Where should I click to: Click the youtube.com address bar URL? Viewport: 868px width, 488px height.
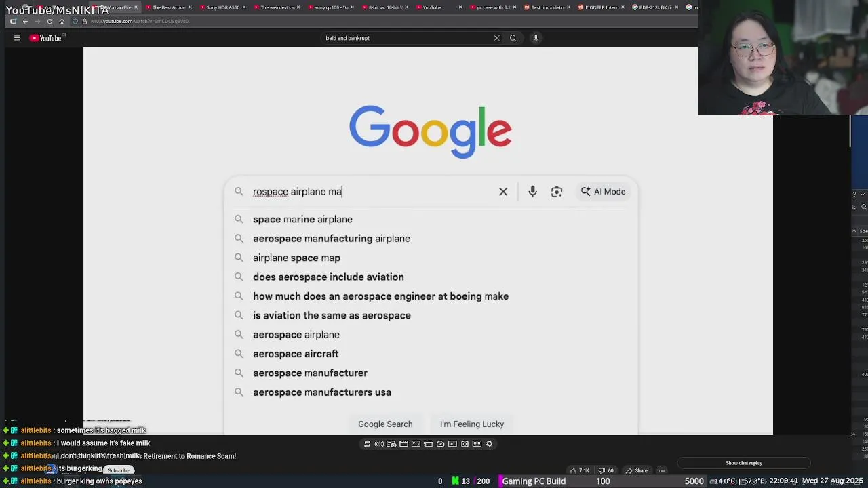[x=140, y=21]
